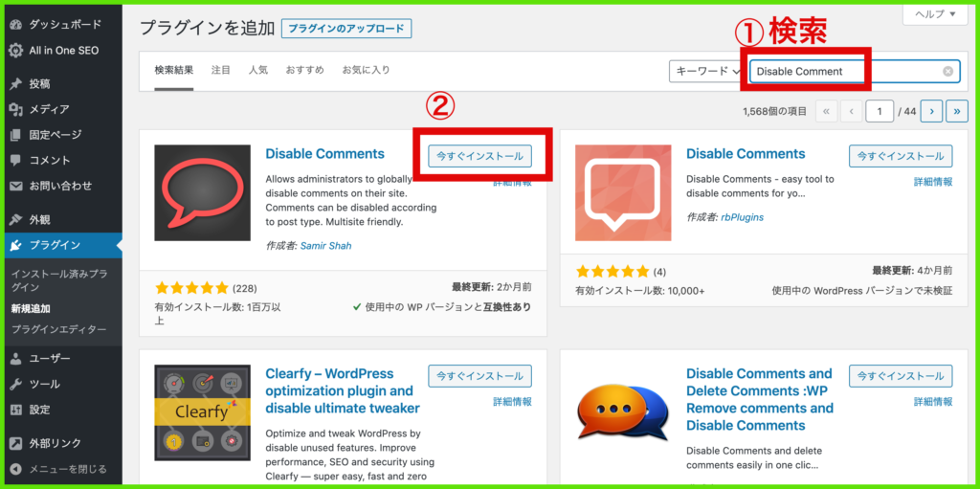Open the ダッシュボード dashboard icon
The height and width of the screenshot is (489, 980).
[x=16, y=25]
